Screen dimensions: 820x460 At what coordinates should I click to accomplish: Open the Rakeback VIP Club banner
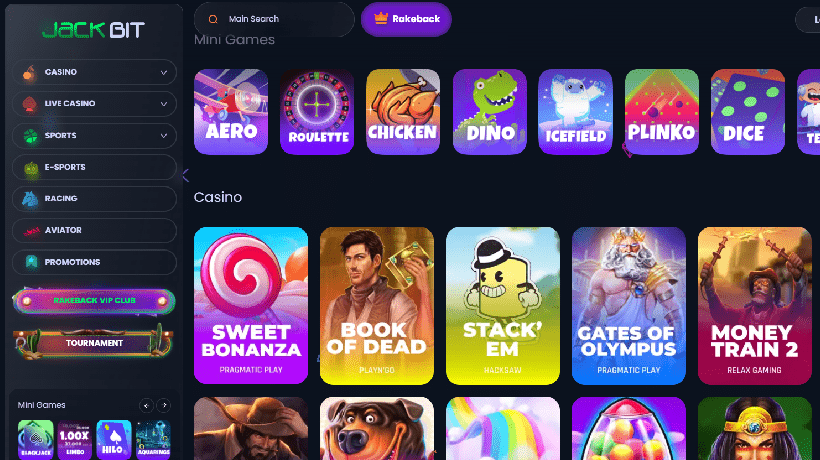point(94,300)
